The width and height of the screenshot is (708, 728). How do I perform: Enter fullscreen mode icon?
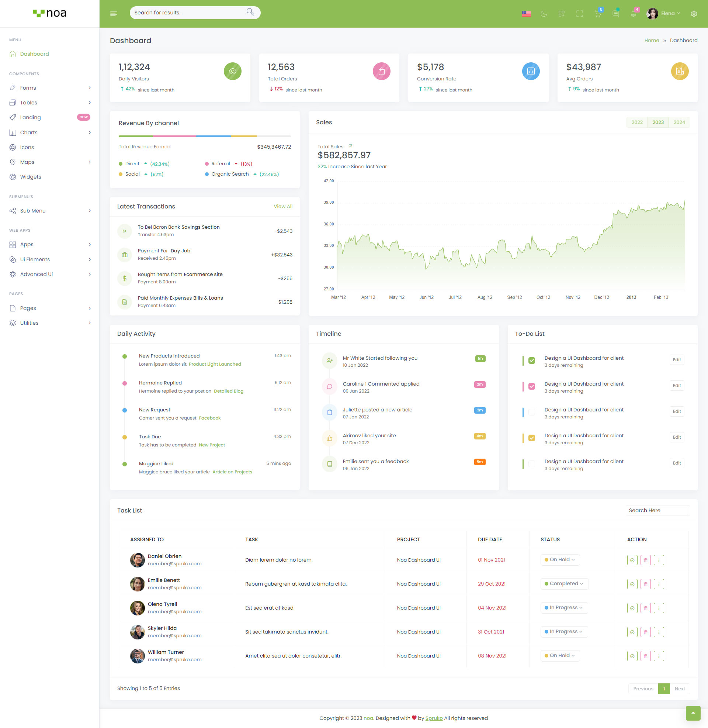(x=579, y=14)
